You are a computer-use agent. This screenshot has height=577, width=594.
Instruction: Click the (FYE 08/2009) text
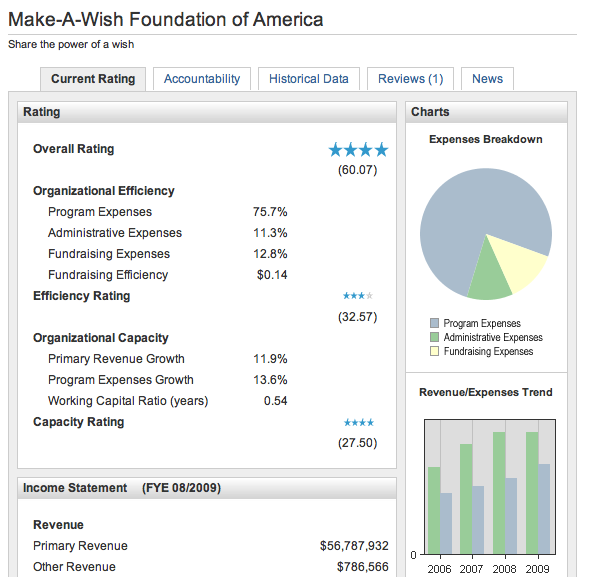(181, 488)
